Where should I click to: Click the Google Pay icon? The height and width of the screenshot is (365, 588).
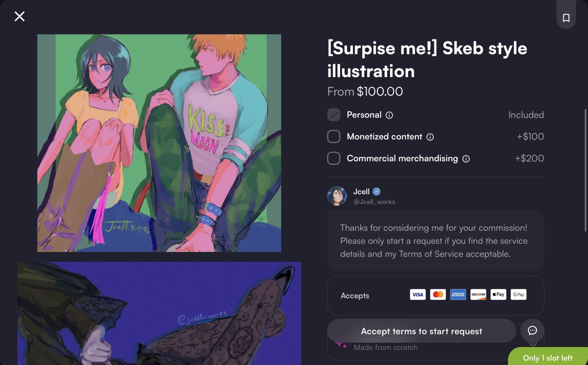[x=519, y=294]
